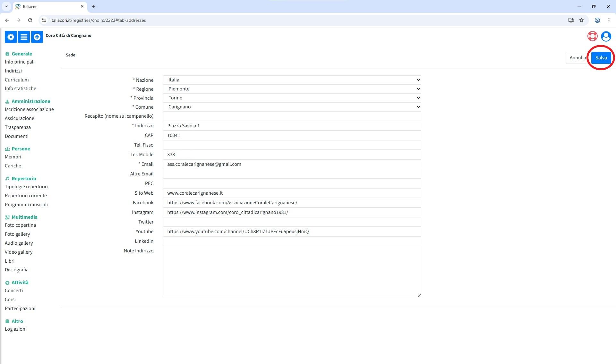This screenshot has height=364, width=616.
Task: Save the address with the Salva button
Action: pyautogui.click(x=601, y=58)
